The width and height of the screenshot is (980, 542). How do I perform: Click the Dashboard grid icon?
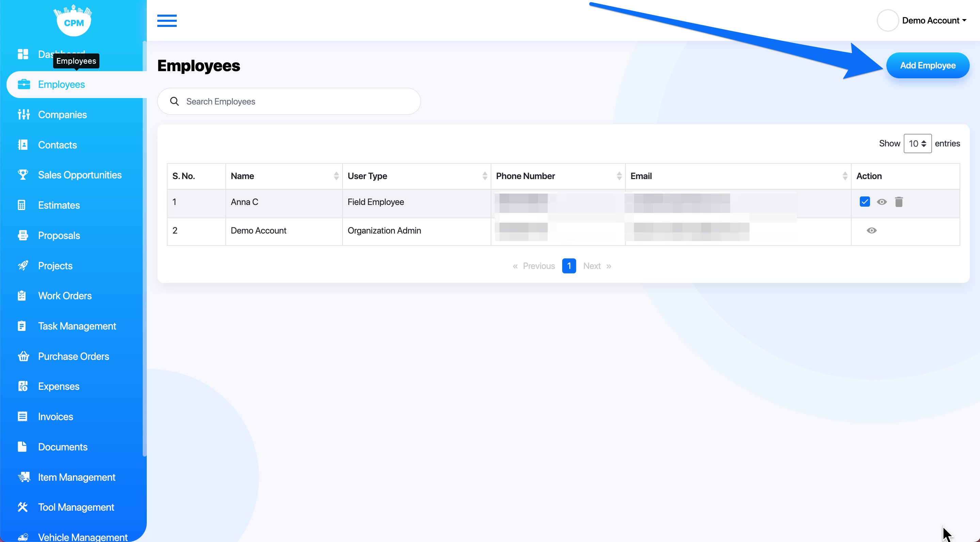click(x=23, y=54)
